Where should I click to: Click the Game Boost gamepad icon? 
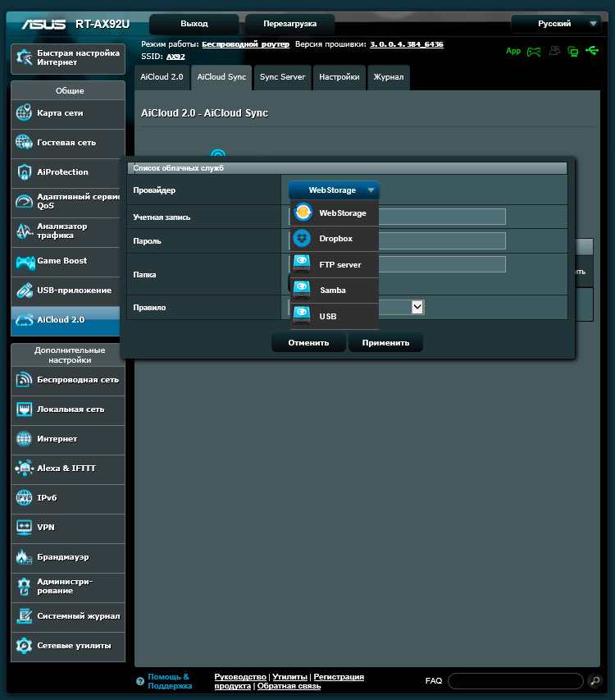pyautogui.click(x=25, y=263)
